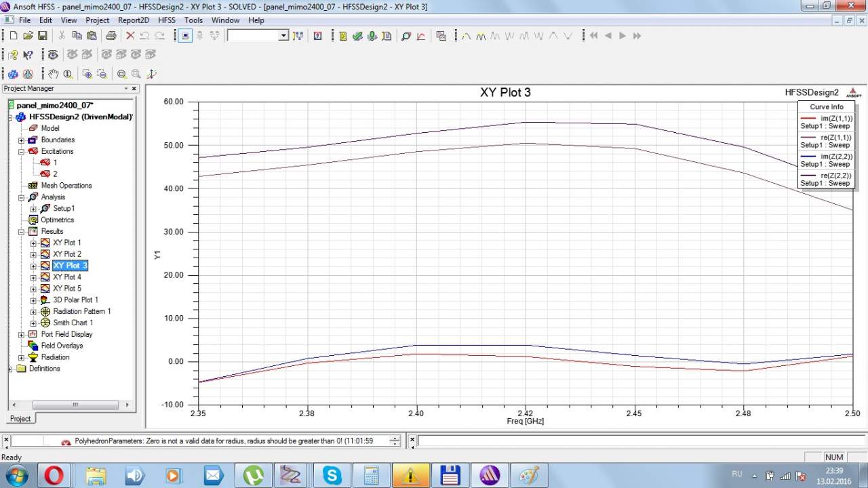
Task: Open Windows Start menu
Action: 16,474
